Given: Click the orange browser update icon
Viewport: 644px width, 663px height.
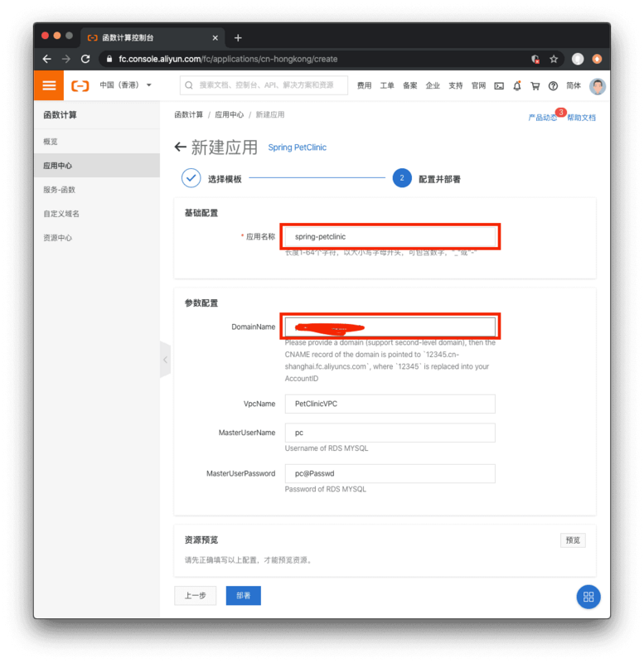Looking at the screenshot, I should (597, 59).
